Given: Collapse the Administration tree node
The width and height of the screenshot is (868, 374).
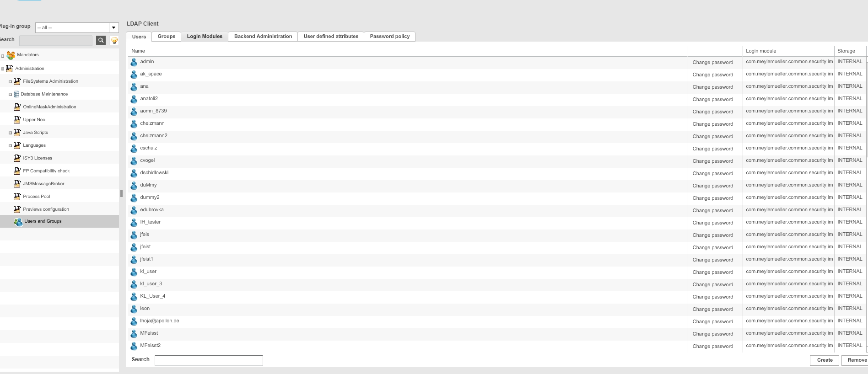Looking at the screenshot, I should pos(2,69).
